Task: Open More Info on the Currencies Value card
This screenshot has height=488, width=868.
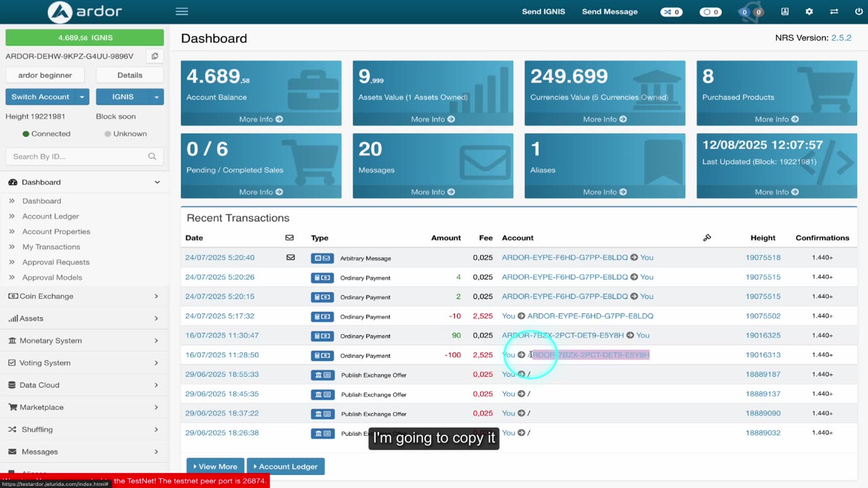Action: pyautogui.click(x=605, y=119)
